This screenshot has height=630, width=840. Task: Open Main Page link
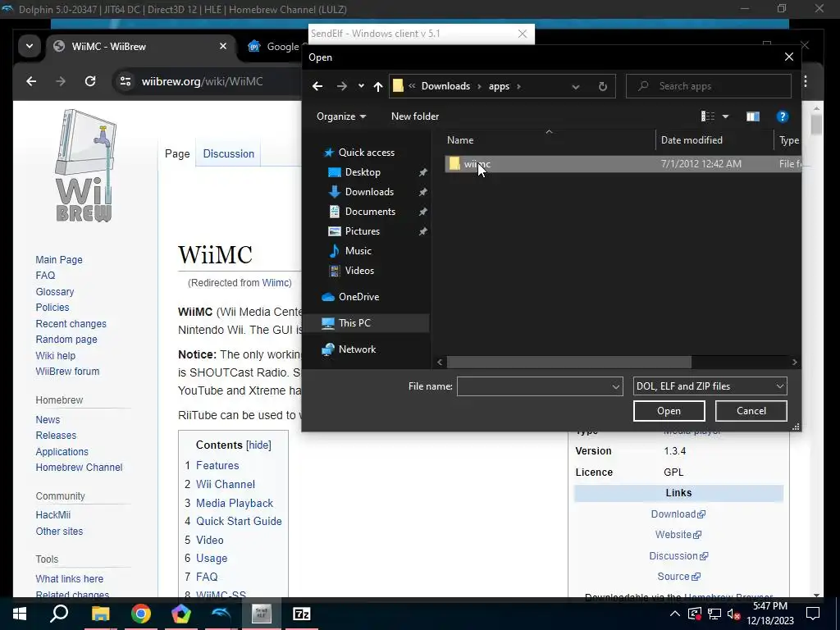[59, 260]
